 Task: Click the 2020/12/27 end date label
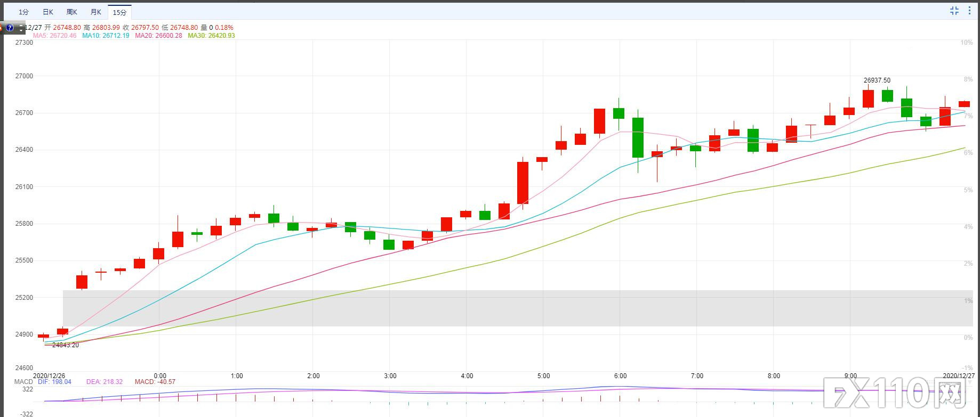coord(959,376)
